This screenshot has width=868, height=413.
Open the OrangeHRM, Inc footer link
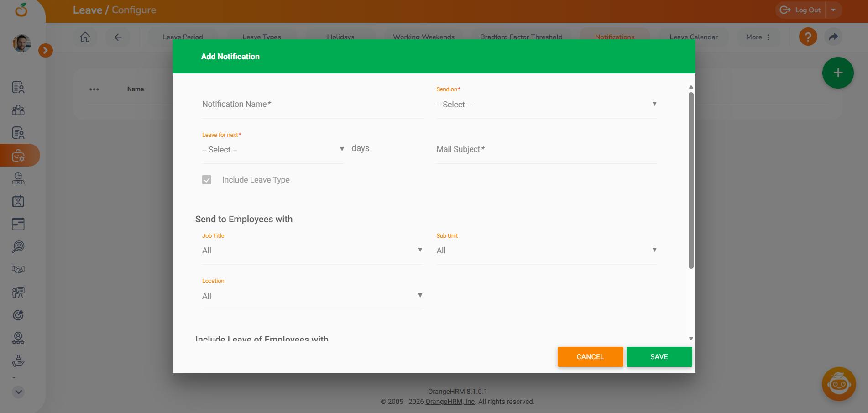[x=450, y=402]
